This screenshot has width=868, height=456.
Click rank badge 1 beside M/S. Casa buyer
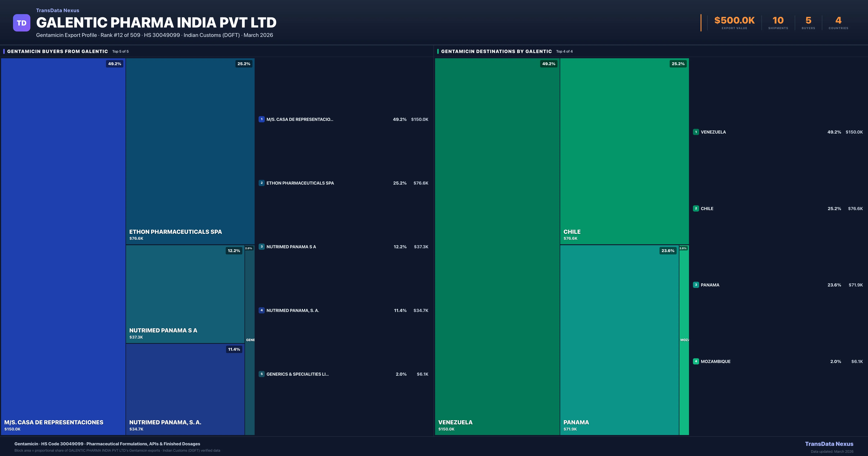point(261,119)
